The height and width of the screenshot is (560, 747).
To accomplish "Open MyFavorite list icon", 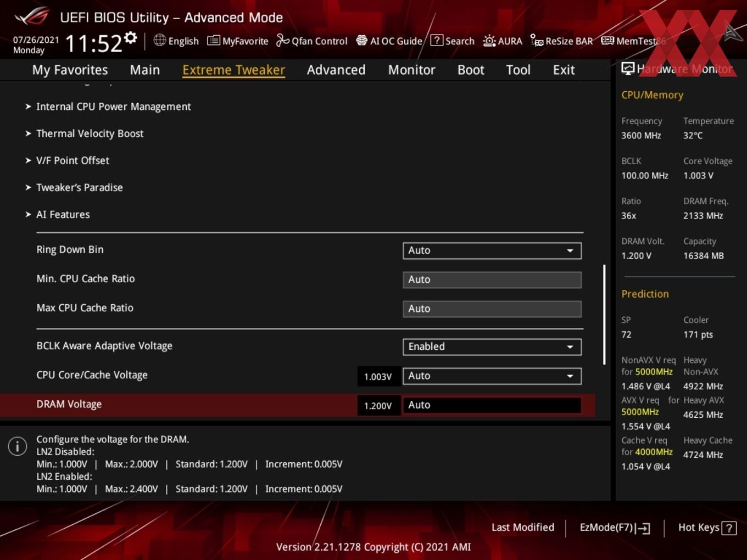I will [213, 41].
